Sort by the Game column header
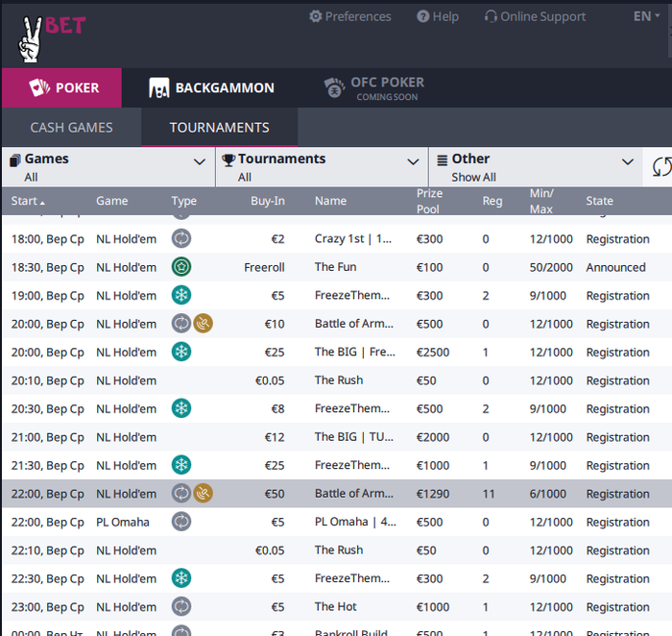The width and height of the screenshot is (672, 636). [x=112, y=201]
